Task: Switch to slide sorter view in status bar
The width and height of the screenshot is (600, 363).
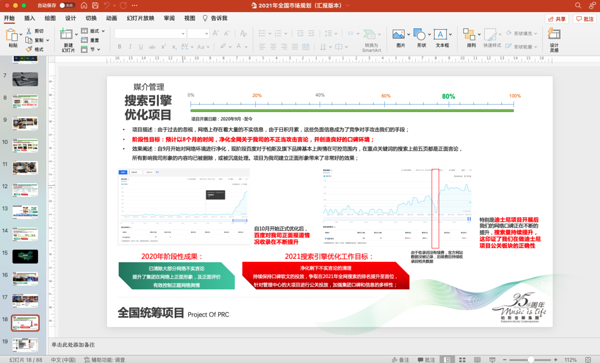Action: (462, 360)
